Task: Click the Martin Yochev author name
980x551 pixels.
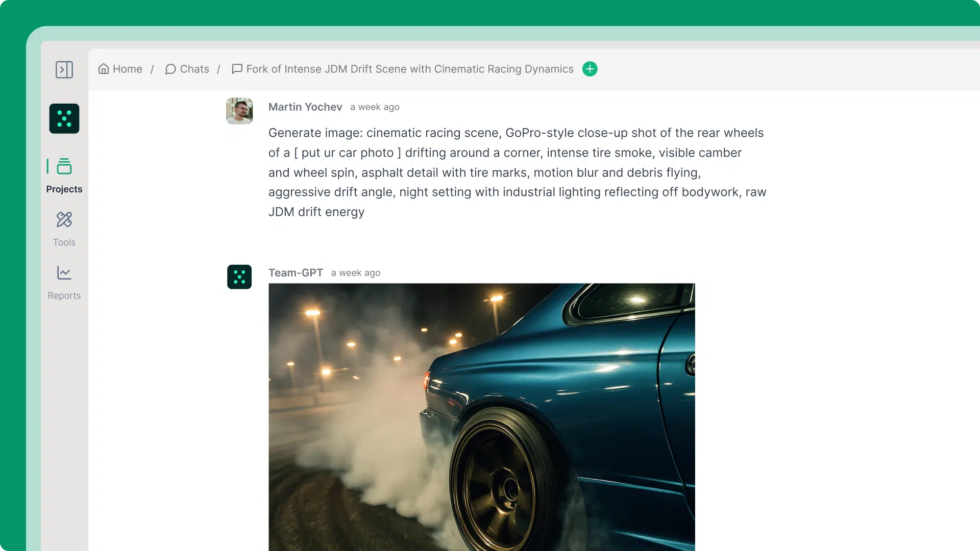Action: [305, 107]
